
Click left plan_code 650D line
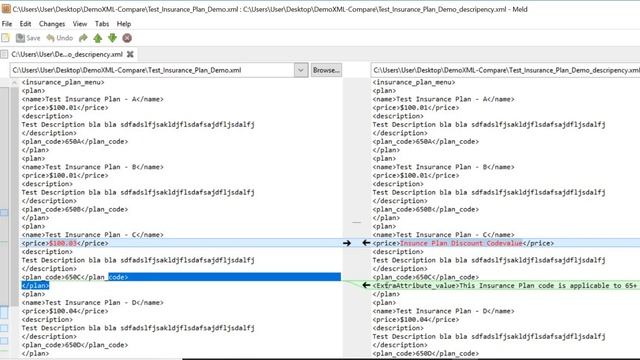click(x=75, y=345)
